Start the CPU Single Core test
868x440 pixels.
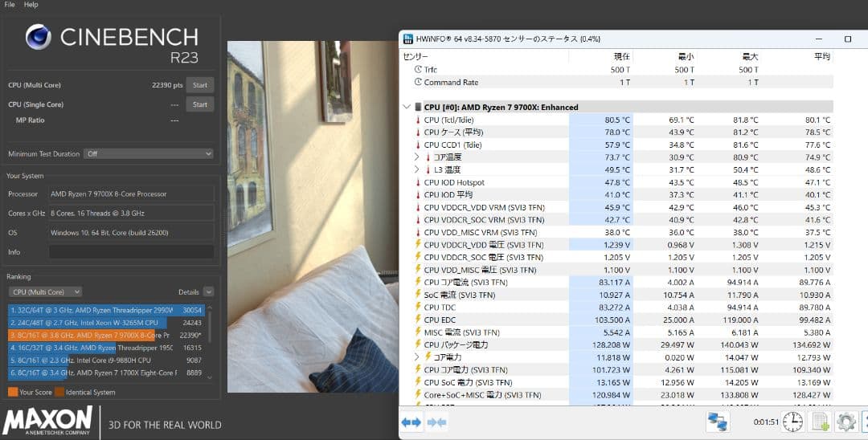click(x=200, y=104)
